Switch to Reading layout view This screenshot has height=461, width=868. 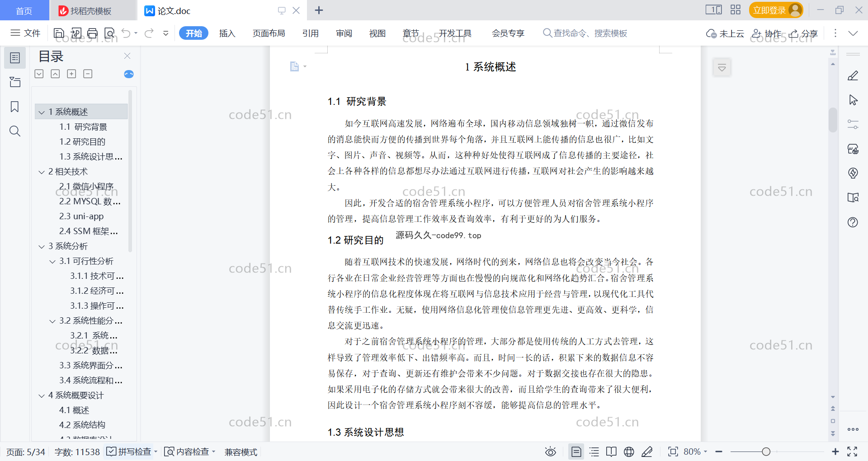click(x=611, y=452)
